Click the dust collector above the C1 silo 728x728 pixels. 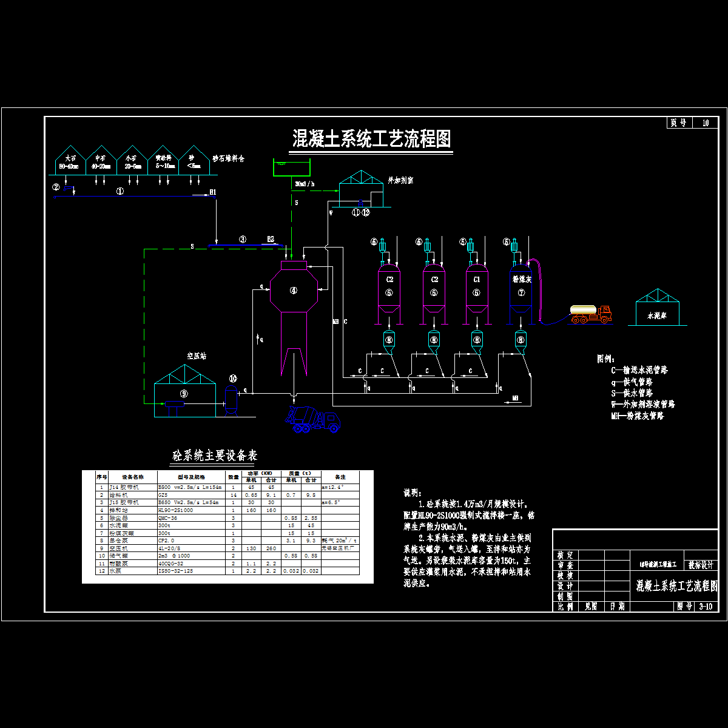[x=471, y=246]
